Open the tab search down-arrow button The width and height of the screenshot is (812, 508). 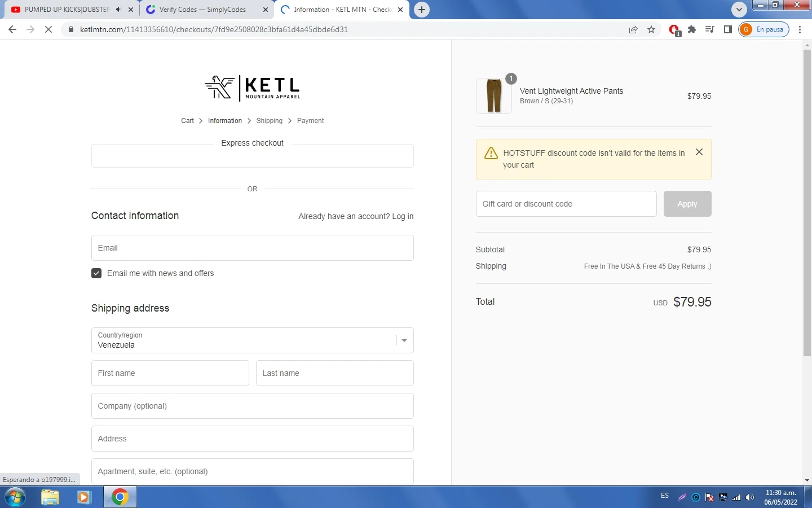[x=739, y=10]
